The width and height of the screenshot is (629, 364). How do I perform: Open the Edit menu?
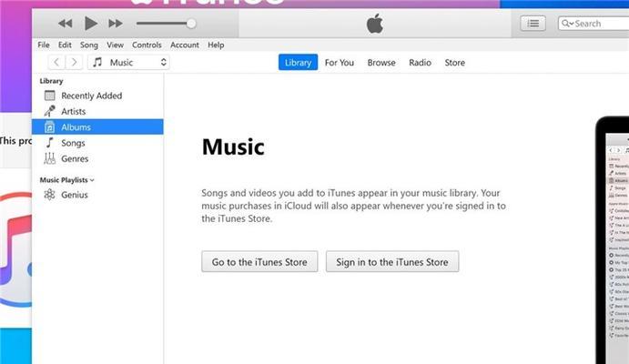click(65, 45)
